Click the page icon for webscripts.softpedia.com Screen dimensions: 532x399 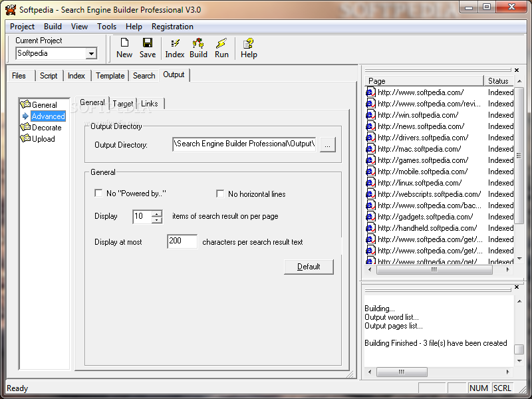[370, 194]
